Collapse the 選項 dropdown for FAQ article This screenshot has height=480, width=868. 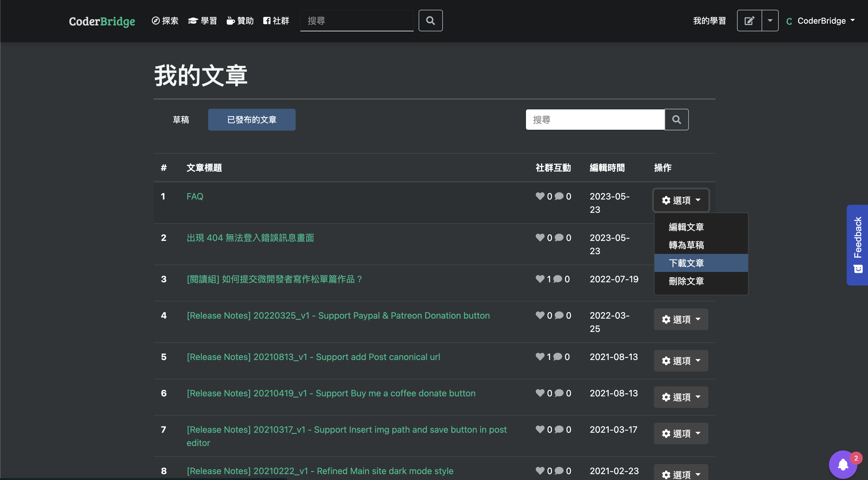681,200
